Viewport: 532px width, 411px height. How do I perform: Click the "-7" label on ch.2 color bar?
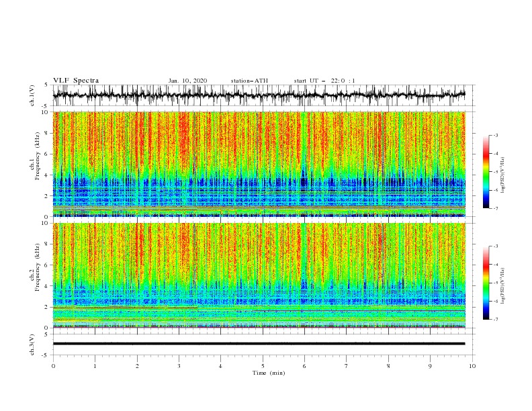495,320
